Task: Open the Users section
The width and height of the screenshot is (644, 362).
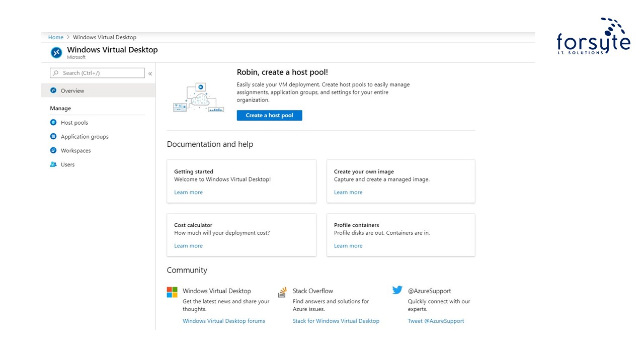Action: pyautogui.click(x=67, y=164)
